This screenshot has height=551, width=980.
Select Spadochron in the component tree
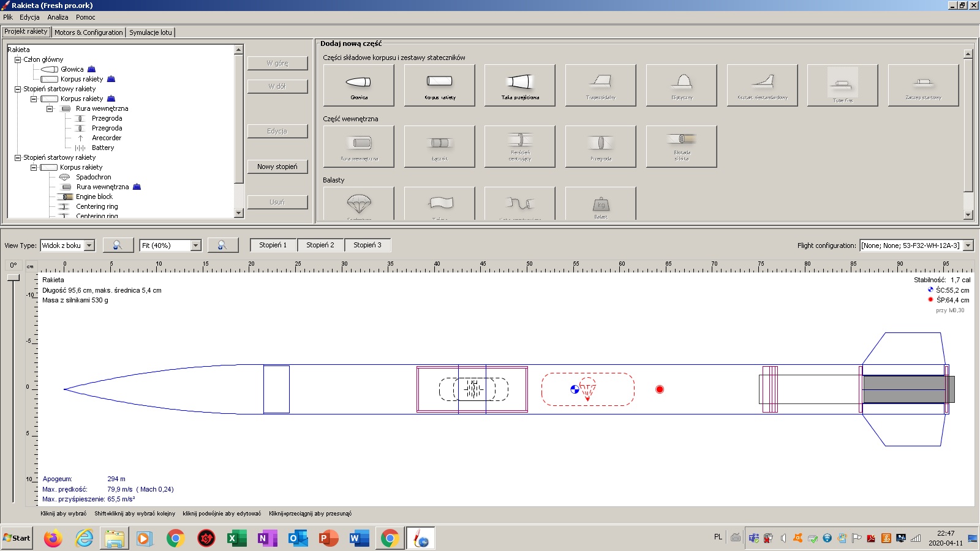click(x=93, y=177)
